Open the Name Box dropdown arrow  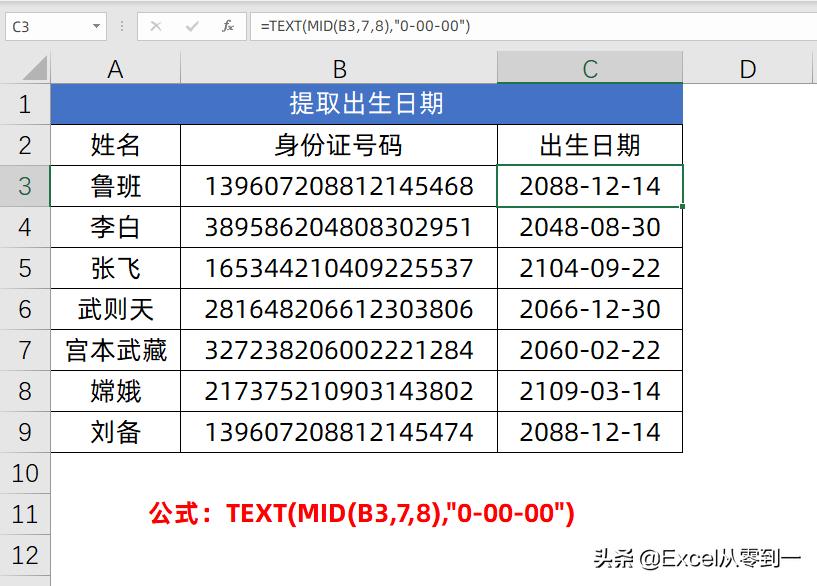tap(95, 28)
